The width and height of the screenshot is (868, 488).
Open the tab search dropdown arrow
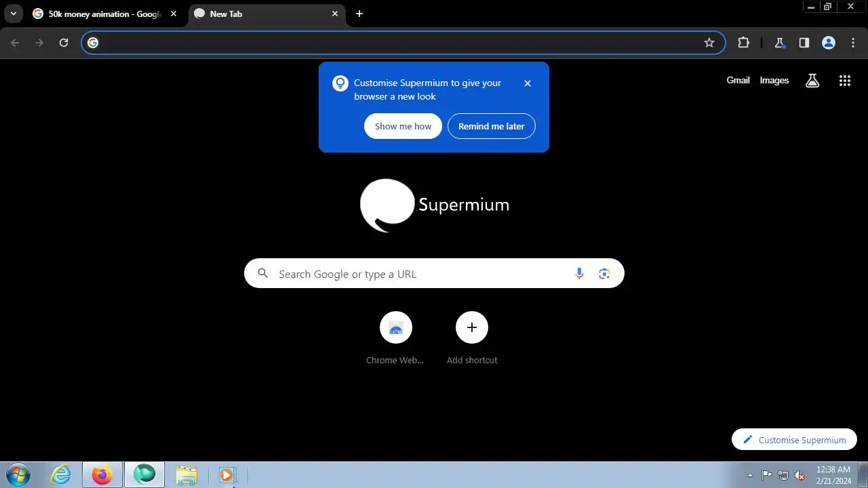click(13, 14)
